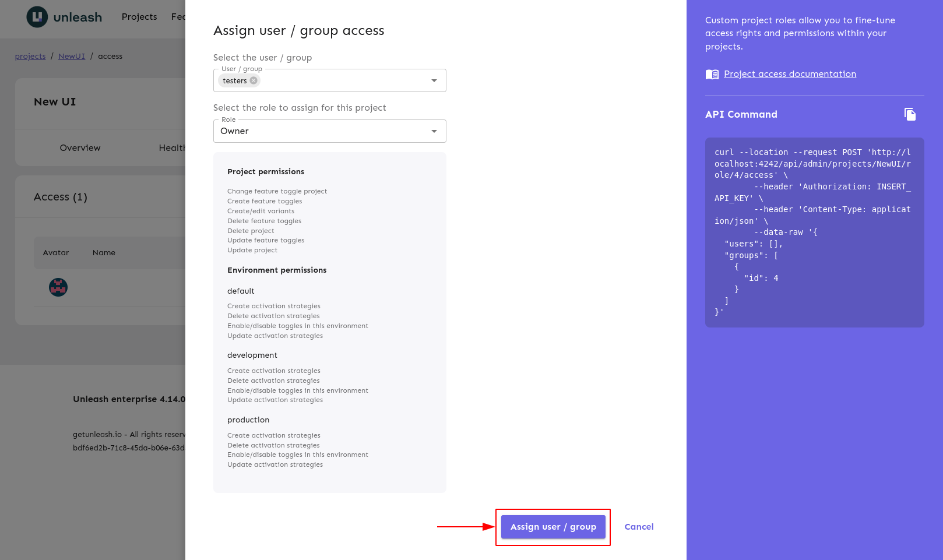943x560 pixels.
Task: Cancel the assign access dialog
Action: [x=639, y=527]
